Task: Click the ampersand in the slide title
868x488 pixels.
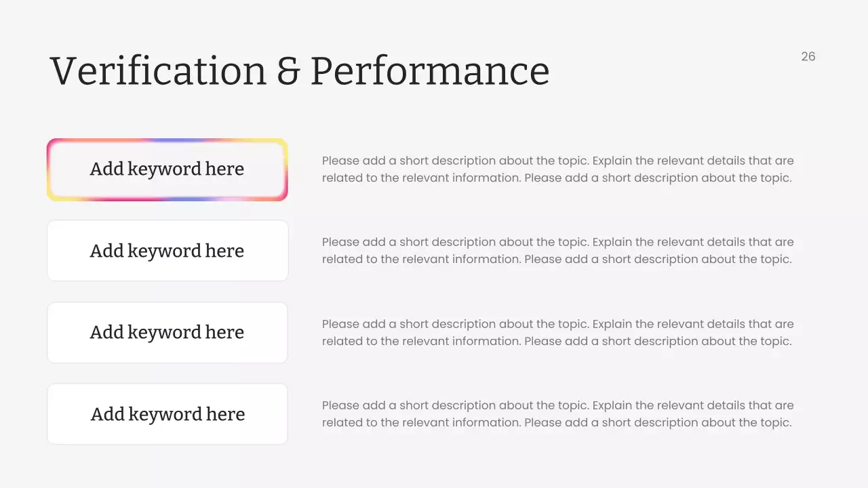Action: point(288,70)
